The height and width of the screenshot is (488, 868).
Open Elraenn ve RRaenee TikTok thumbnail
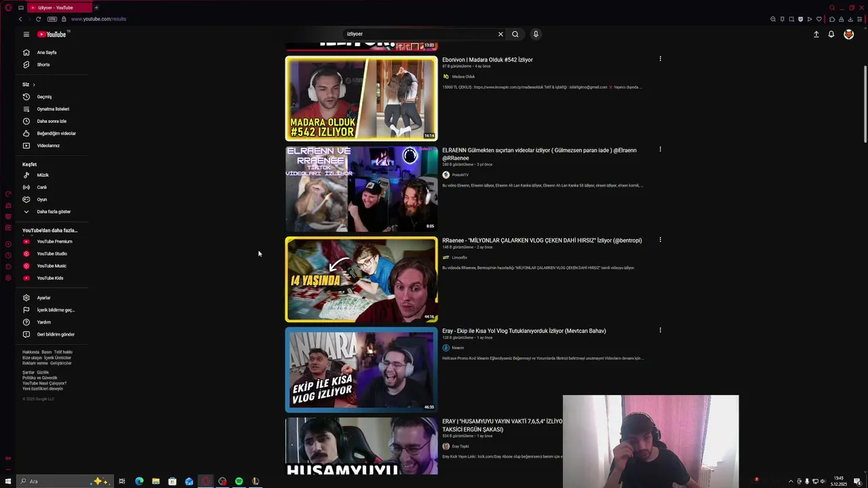pos(361,188)
